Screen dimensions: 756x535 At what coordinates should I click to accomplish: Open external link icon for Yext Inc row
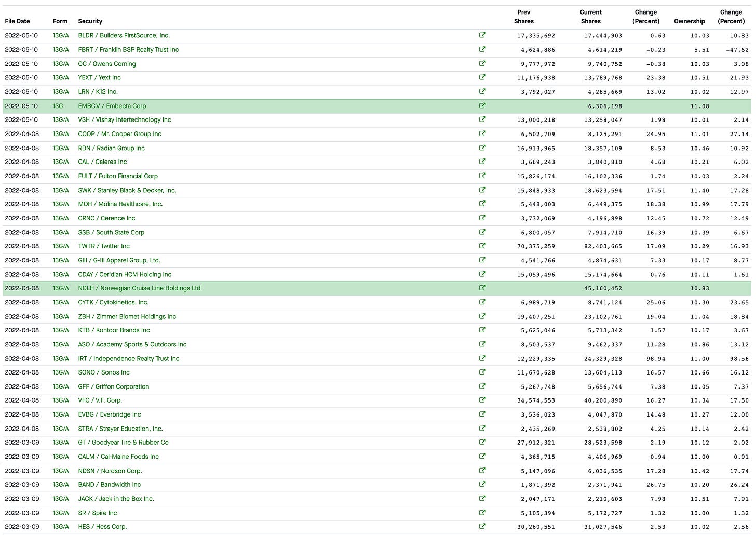point(482,77)
